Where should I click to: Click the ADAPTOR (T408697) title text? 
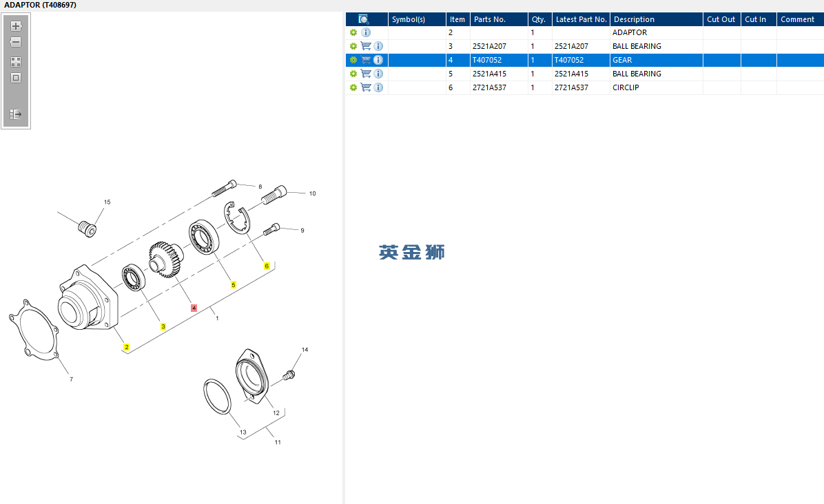tap(40, 5)
